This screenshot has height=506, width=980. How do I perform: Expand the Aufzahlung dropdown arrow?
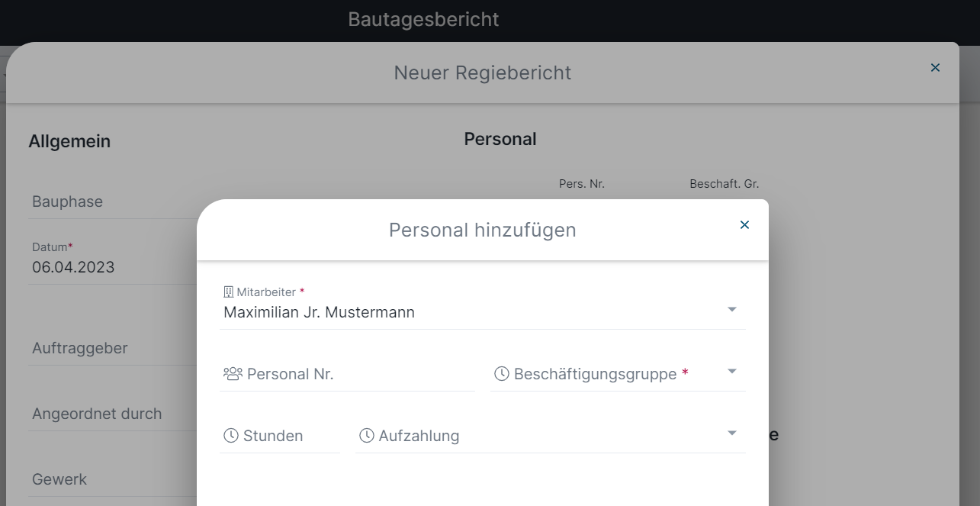pos(731,433)
